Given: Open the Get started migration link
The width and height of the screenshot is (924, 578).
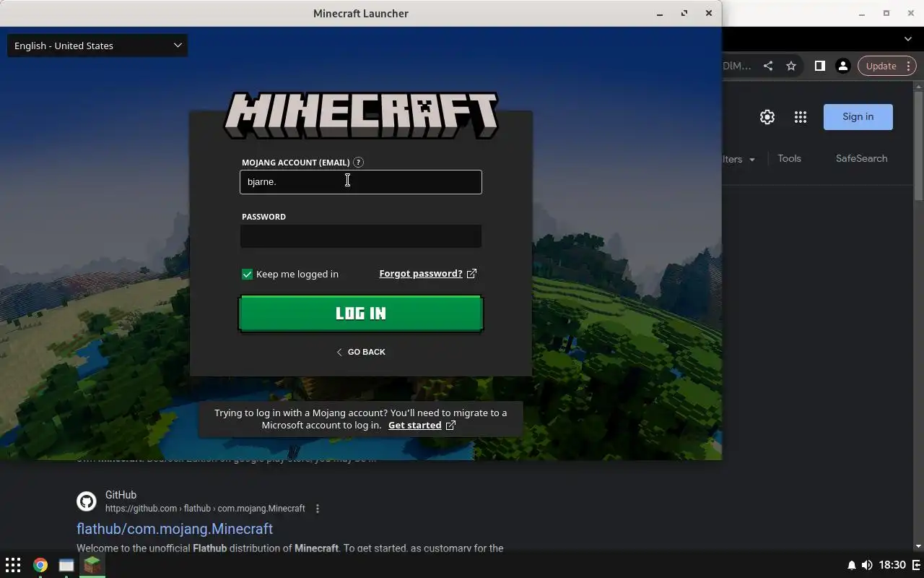Looking at the screenshot, I should point(414,426).
